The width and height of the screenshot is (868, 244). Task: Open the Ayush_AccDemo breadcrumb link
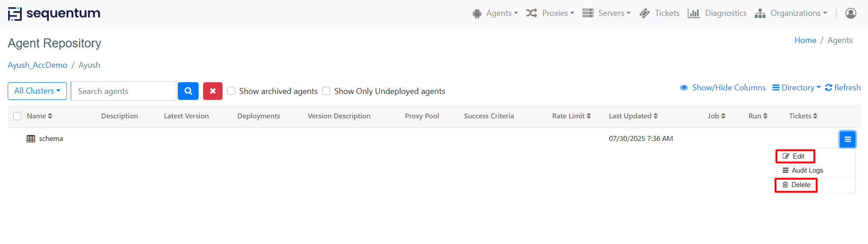tap(38, 65)
